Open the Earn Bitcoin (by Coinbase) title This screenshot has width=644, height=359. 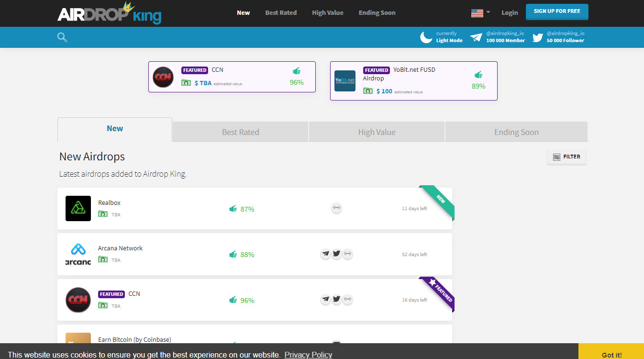pyautogui.click(x=134, y=339)
